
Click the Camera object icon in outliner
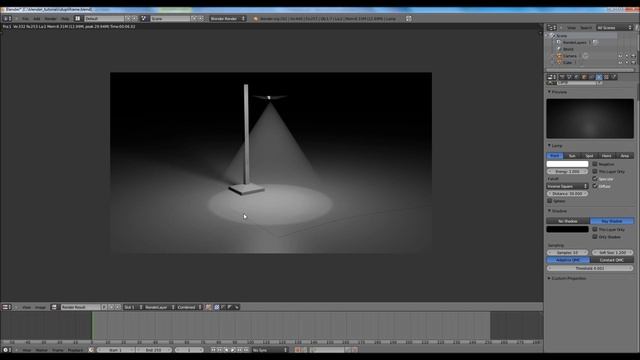pyautogui.click(x=560, y=56)
